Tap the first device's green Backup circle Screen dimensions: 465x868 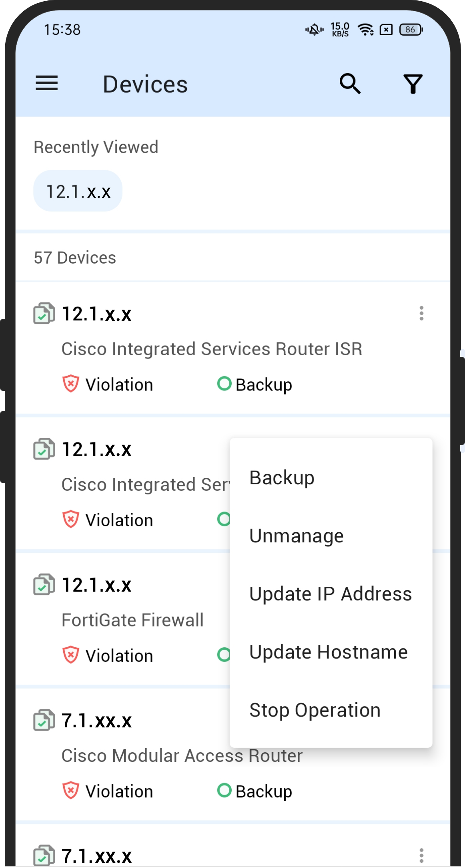[x=224, y=384]
